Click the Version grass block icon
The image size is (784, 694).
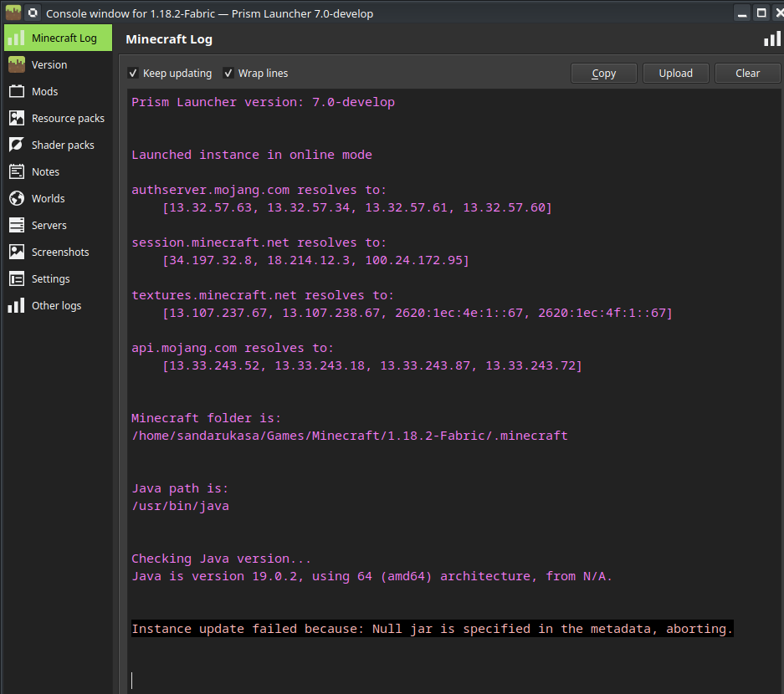pyautogui.click(x=17, y=65)
